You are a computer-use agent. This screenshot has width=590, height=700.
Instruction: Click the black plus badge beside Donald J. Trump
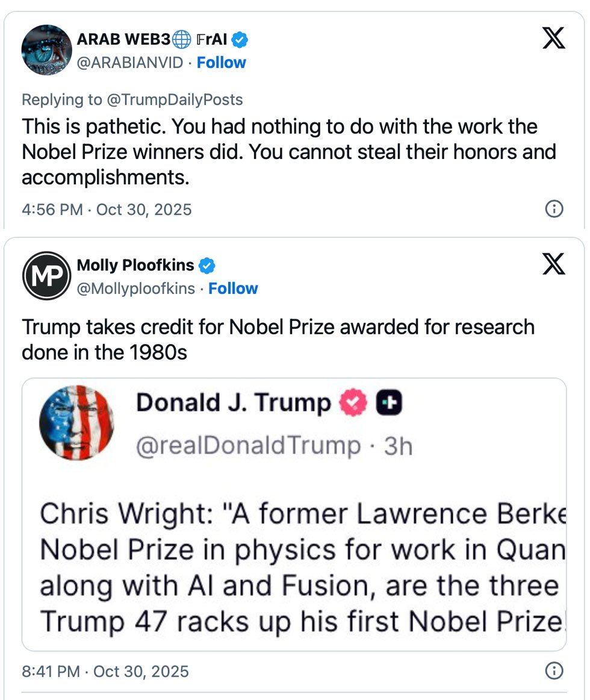click(389, 403)
